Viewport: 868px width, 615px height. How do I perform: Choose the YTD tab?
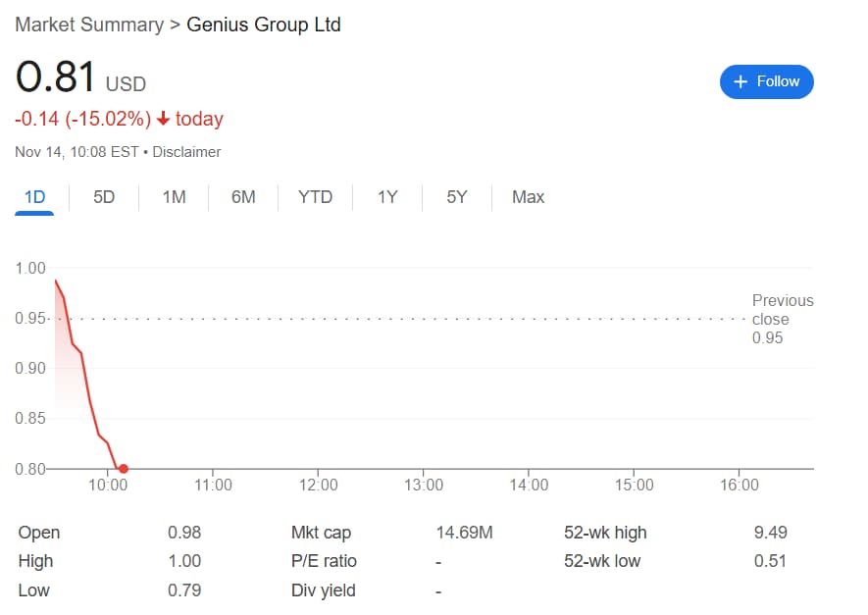coord(315,197)
